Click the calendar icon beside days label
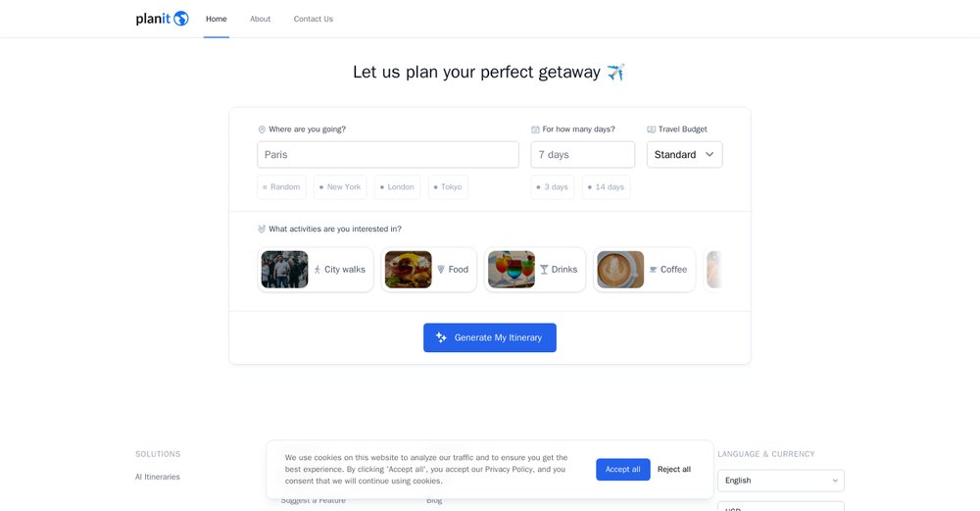Image resolution: width=980 pixels, height=511 pixels. click(535, 129)
